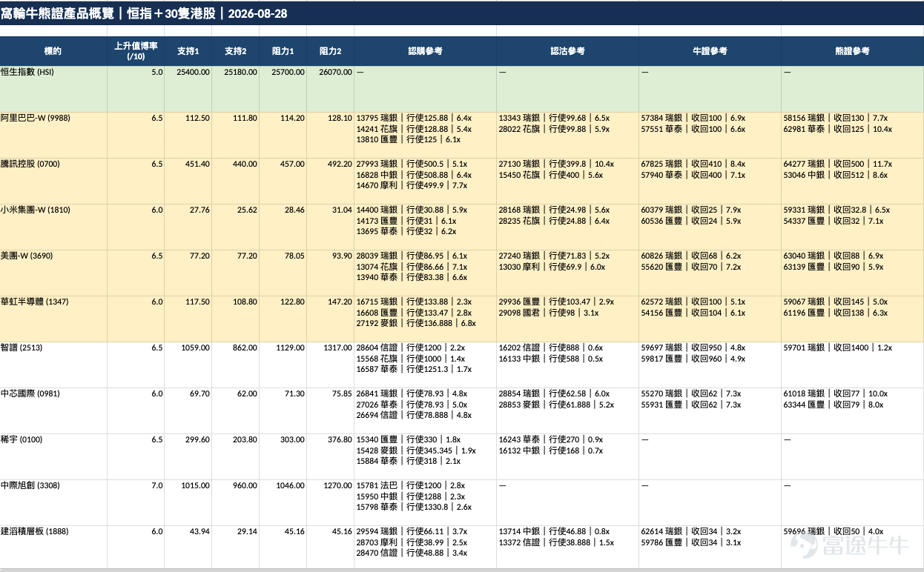Click HSI resistance value 25700.00
This screenshot has height=572, width=924.
tap(288, 72)
